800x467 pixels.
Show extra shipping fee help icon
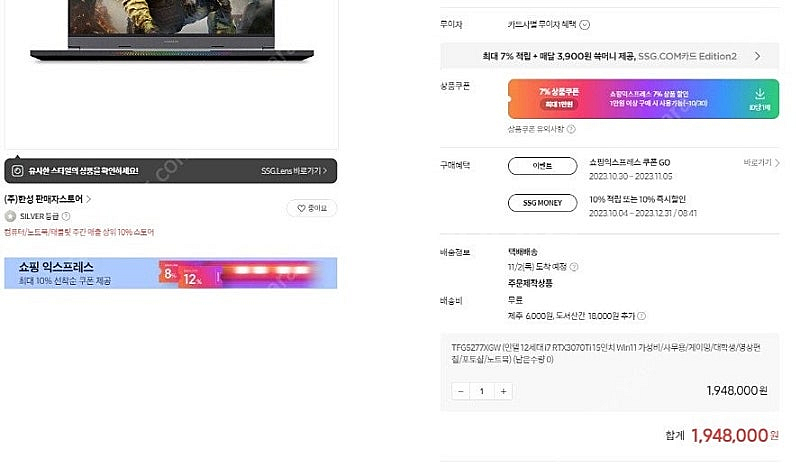point(641,316)
